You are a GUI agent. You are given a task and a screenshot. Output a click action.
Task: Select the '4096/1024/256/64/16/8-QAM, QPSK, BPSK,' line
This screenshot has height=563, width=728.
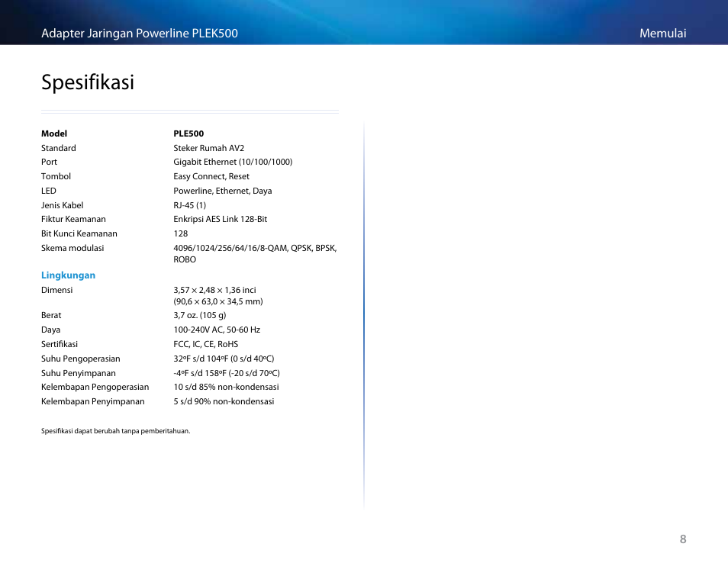point(255,248)
